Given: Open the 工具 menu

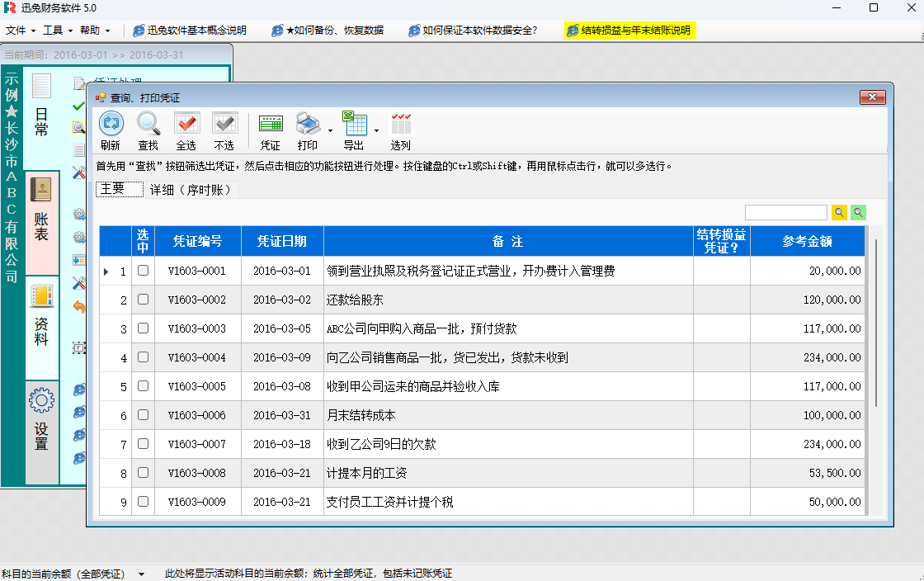Looking at the screenshot, I should tap(58, 31).
